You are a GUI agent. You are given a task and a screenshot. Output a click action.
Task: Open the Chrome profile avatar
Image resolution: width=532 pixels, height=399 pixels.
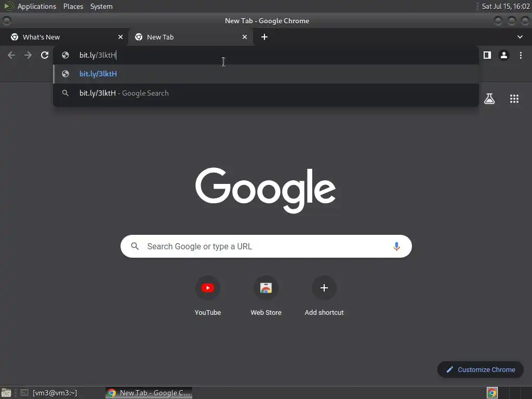pos(504,55)
